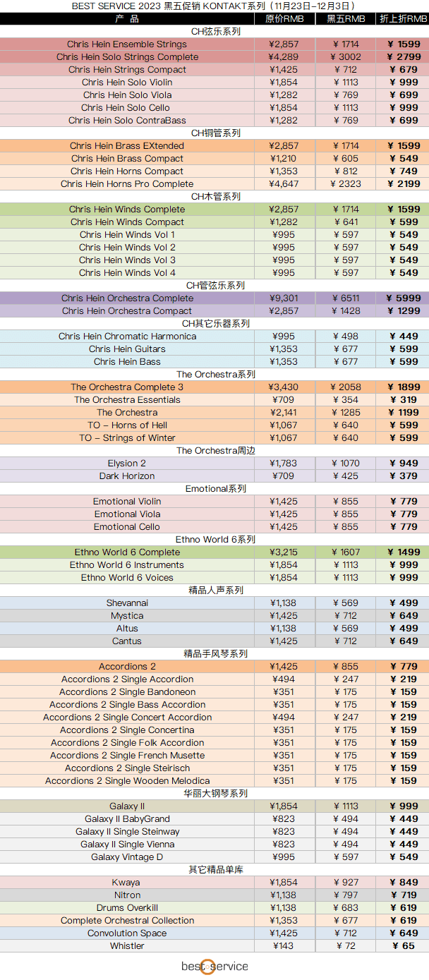Select 'Accordions 2' main product row

coord(127,667)
